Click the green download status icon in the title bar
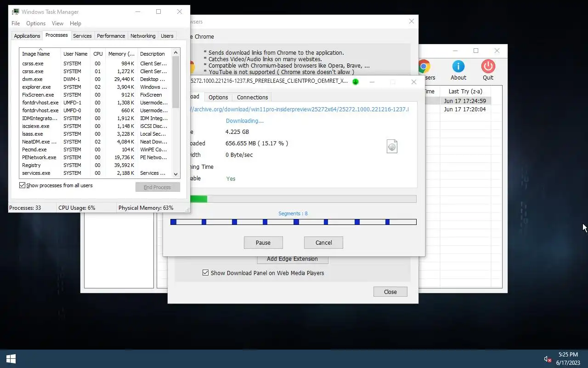588x368 pixels. [x=355, y=82]
